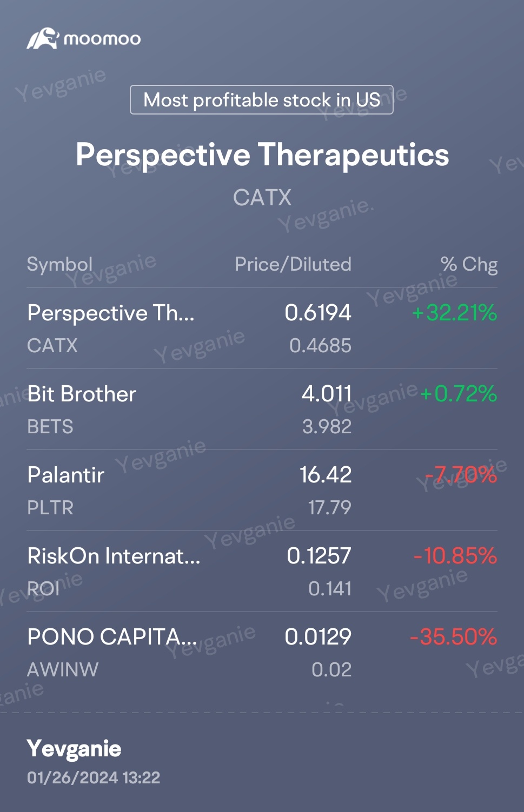Tap the moomoo bull logo icon
The image size is (524, 812).
point(43,39)
